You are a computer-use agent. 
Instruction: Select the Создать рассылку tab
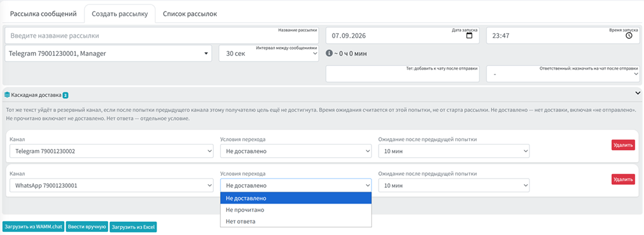pyautogui.click(x=119, y=14)
